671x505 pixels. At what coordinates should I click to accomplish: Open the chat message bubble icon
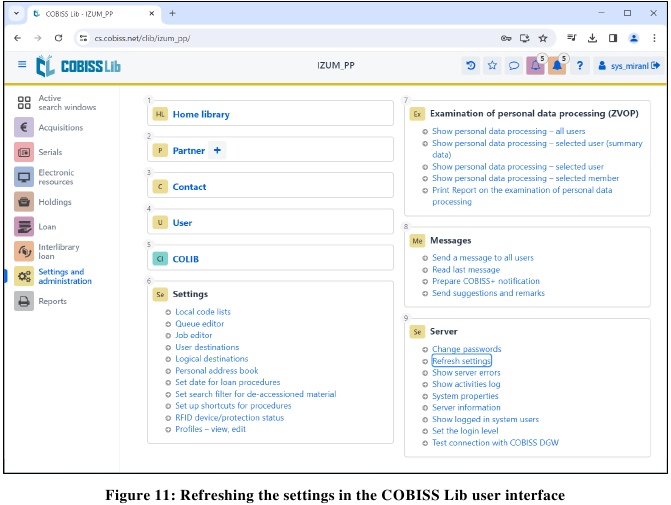(514, 65)
